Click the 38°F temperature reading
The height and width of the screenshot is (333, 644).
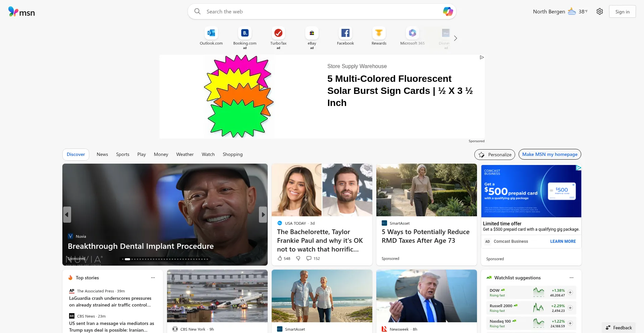[x=583, y=11]
